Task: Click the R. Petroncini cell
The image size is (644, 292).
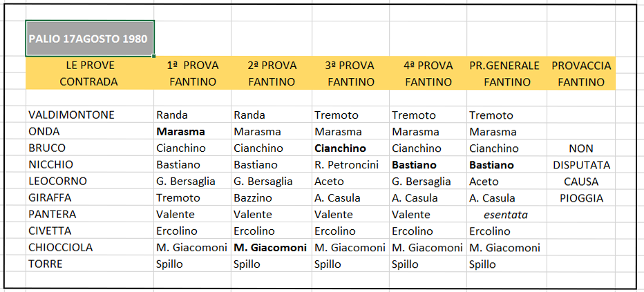Action: coord(351,165)
